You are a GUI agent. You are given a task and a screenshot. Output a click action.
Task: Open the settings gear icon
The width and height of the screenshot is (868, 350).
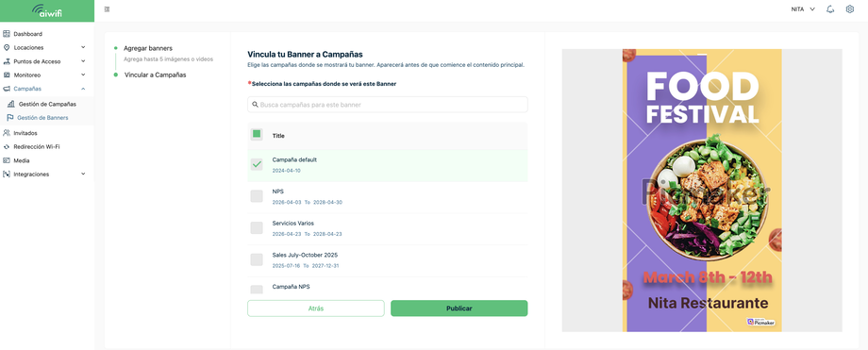(x=850, y=9)
